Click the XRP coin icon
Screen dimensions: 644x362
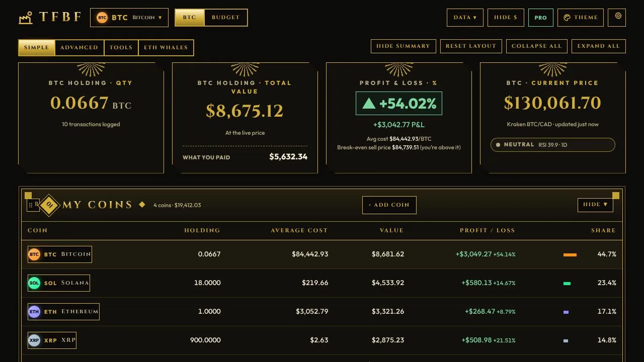coord(34,340)
